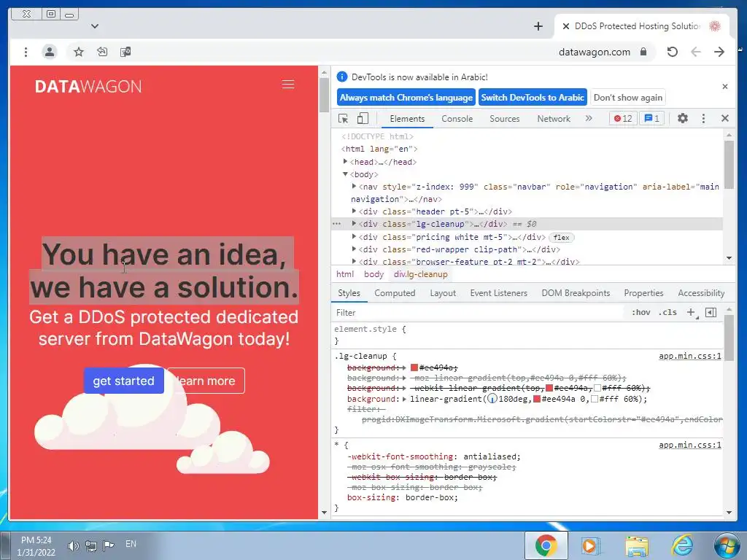Expand the nav navbar element node
747x560 pixels.
tap(354, 186)
